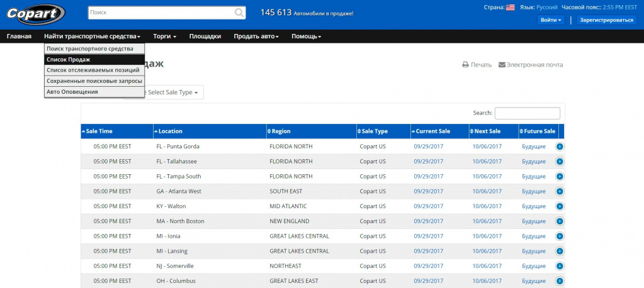
Task: Open 09/29/2017 sale for GA - Atlanta West
Action: pyautogui.click(x=428, y=192)
